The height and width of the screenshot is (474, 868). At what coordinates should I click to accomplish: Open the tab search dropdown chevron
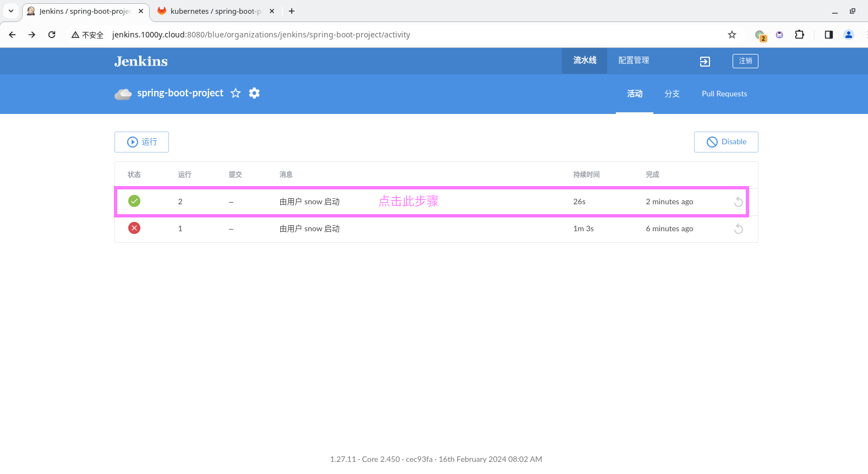tap(11, 11)
